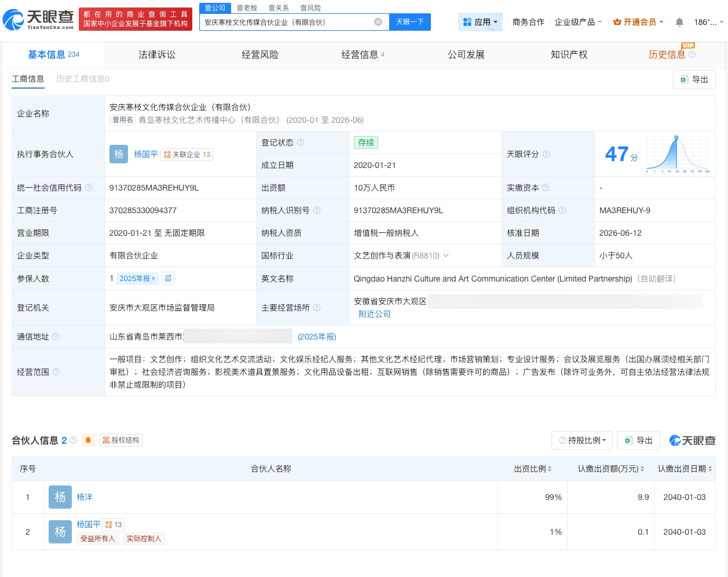This screenshot has height=577, width=728.
Task: Open the 附近公司 link
Action: coord(375,314)
